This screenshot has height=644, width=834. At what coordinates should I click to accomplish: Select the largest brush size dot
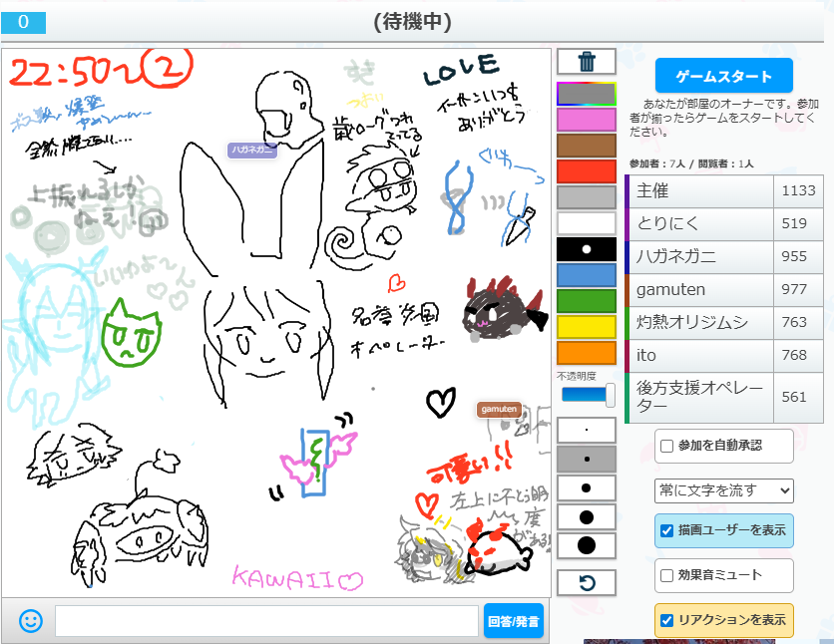pos(586,545)
